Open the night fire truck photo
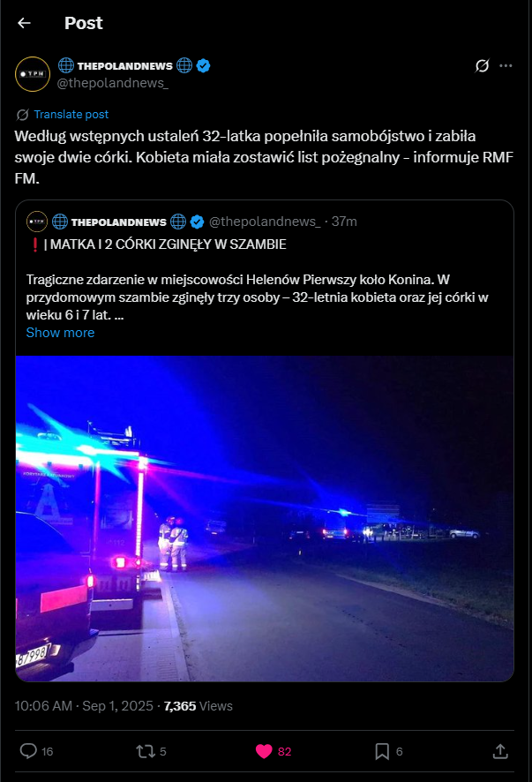Screen dimensions: 532x782 265,518
